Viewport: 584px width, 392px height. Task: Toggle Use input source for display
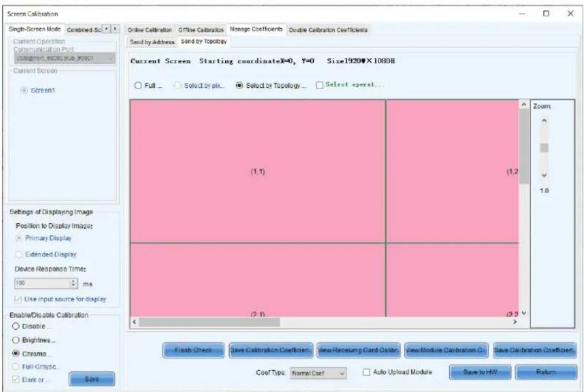point(18,299)
